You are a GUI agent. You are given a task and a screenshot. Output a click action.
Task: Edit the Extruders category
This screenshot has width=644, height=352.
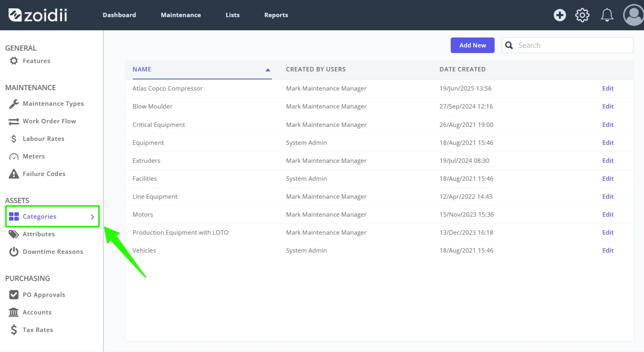608,161
